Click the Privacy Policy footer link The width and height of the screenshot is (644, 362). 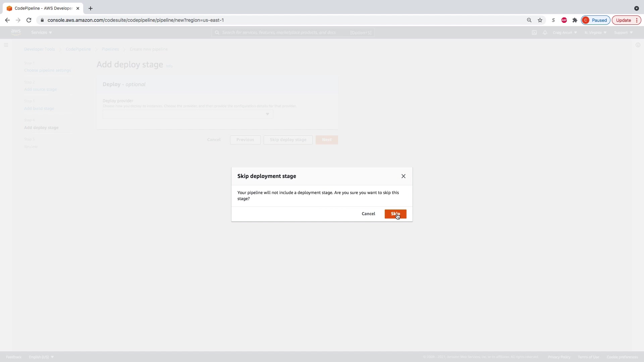point(559,357)
